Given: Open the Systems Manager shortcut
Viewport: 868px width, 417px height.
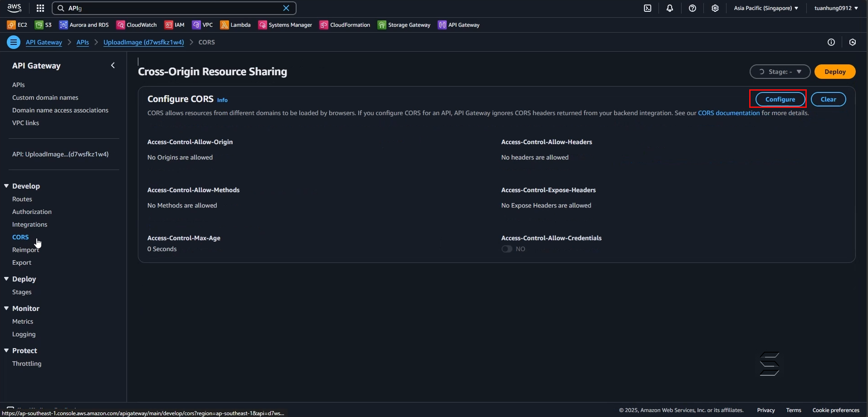Looking at the screenshot, I should (x=285, y=25).
